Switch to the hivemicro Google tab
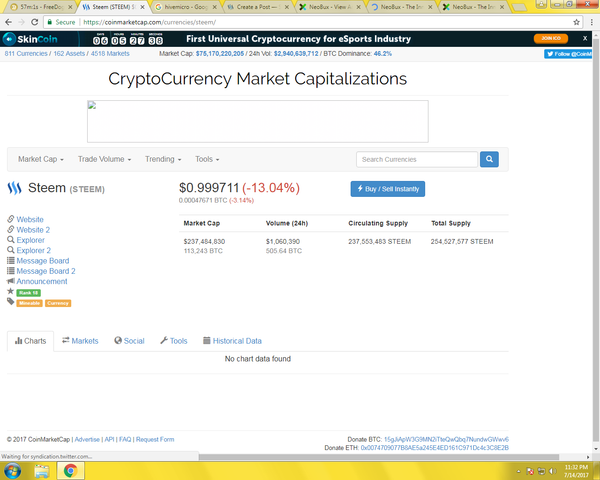Screen dimensions: 600x480 [185, 7]
